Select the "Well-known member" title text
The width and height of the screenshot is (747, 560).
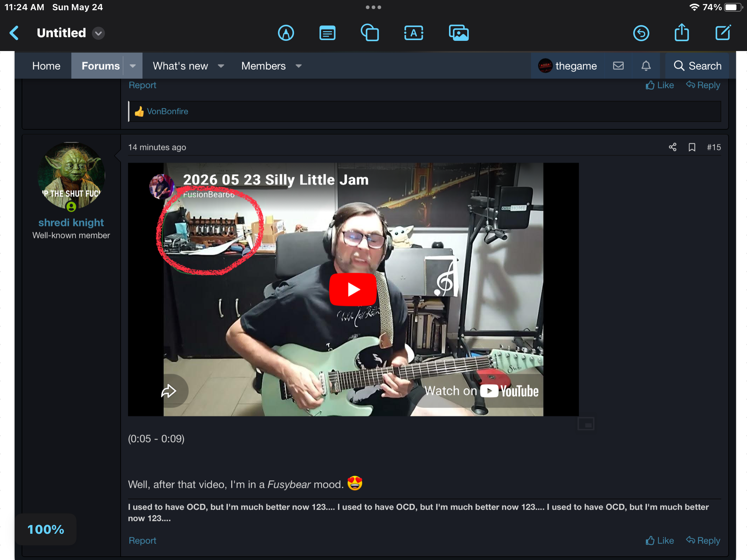71,235
